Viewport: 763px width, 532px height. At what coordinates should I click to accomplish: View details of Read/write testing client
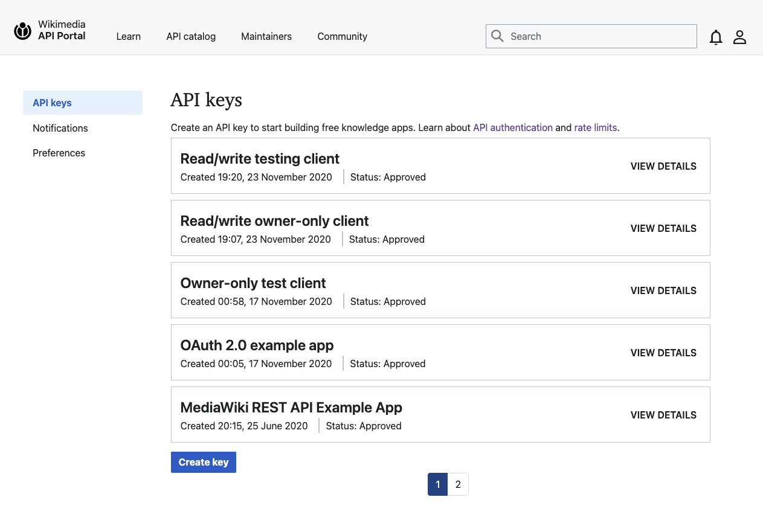pos(663,166)
